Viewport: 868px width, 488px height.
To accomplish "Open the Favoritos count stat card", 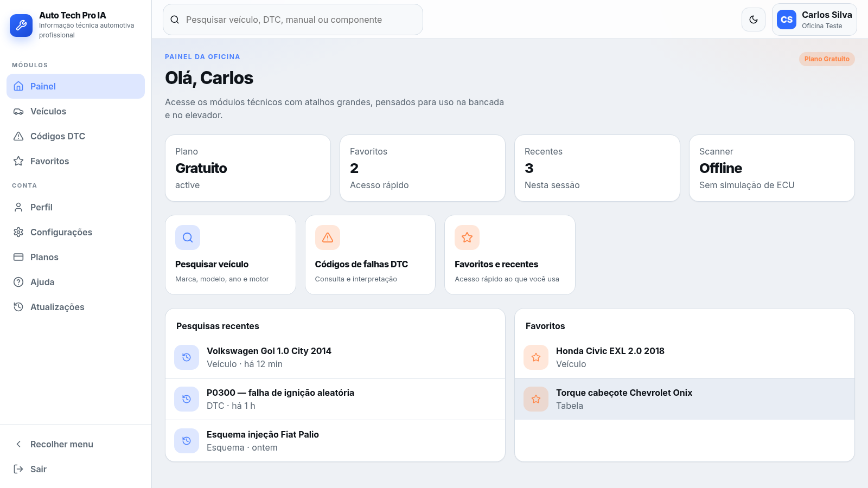I will tap(423, 168).
